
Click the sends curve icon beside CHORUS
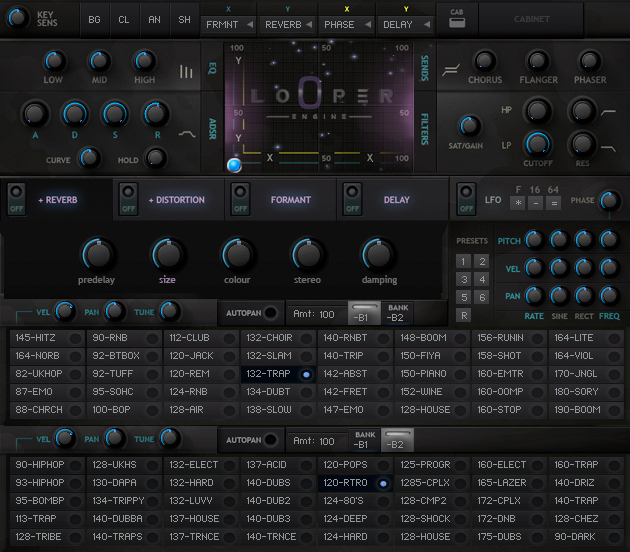click(x=450, y=70)
